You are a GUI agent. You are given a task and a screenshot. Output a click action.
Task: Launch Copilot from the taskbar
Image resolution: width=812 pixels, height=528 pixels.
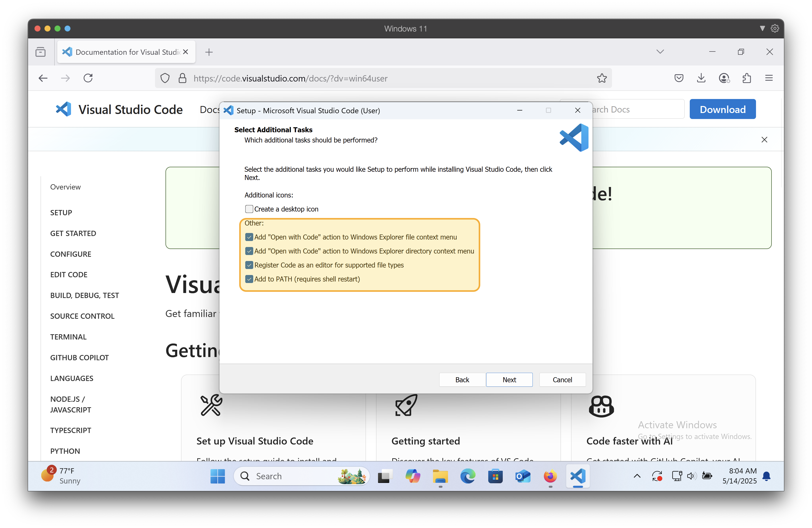[x=412, y=476]
